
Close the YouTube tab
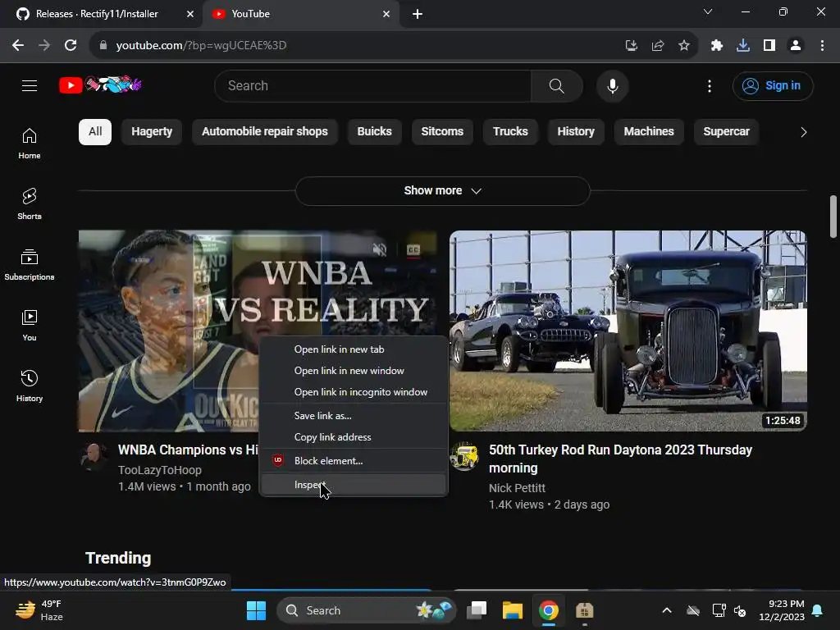coord(386,14)
